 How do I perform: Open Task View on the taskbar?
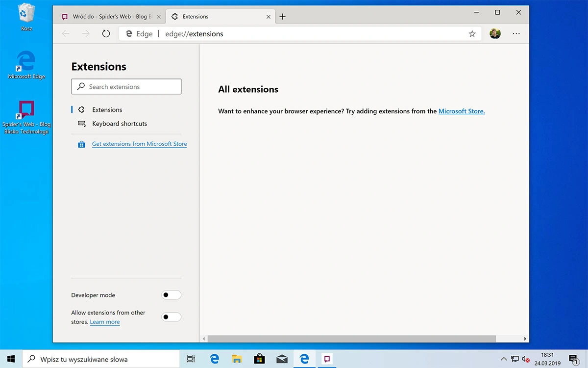pyautogui.click(x=191, y=359)
